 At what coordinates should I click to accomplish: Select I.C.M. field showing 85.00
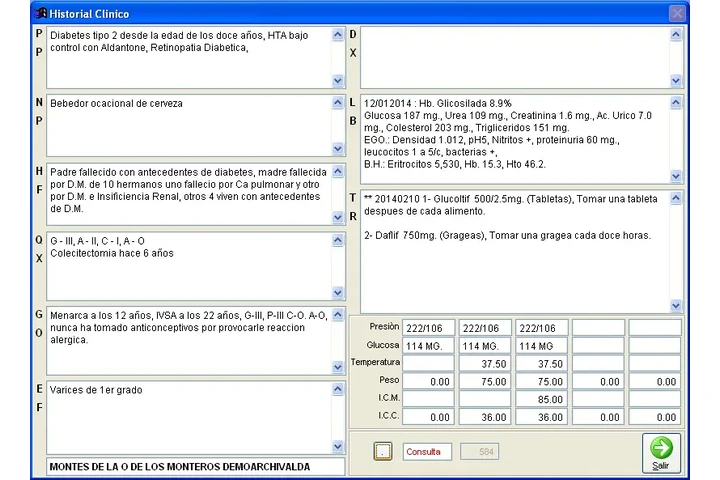coord(541,399)
